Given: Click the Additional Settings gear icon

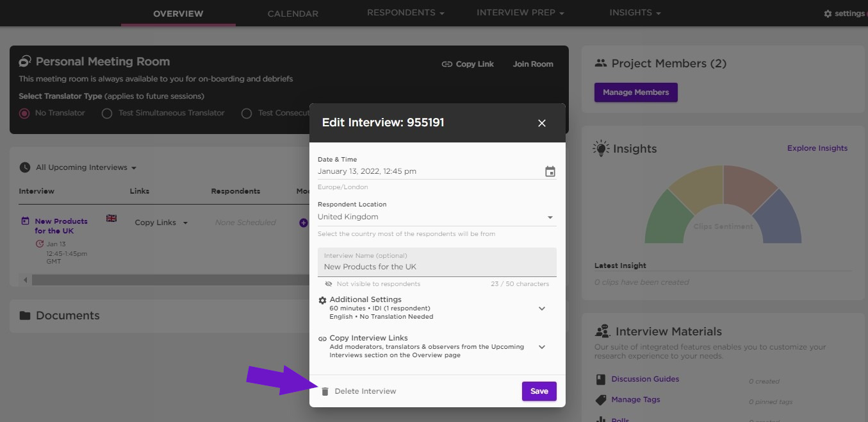Looking at the screenshot, I should [x=322, y=300].
